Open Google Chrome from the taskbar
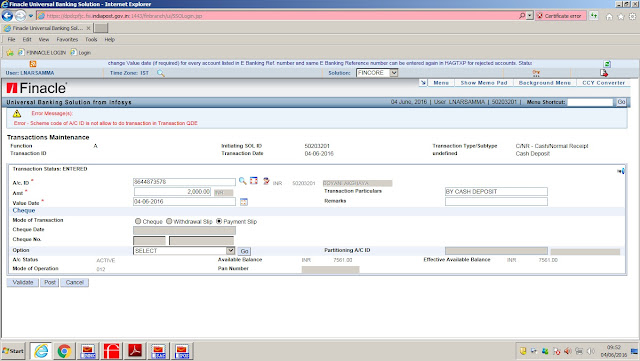Screen dimensions: 640x361 click(64, 351)
